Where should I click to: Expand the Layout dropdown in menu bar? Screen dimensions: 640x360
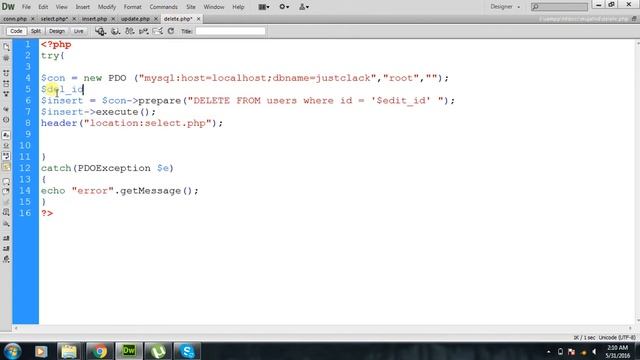click(x=264, y=7)
